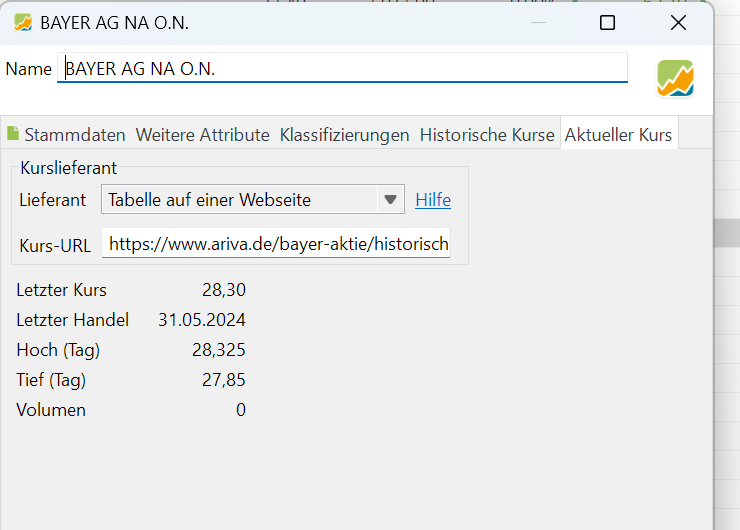Open the Hilfe link

click(433, 200)
